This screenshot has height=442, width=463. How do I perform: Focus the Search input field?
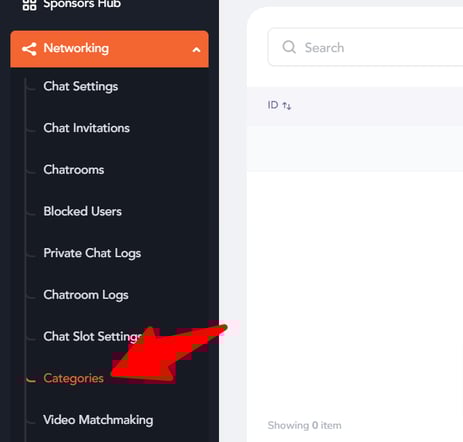click(365, 47)
